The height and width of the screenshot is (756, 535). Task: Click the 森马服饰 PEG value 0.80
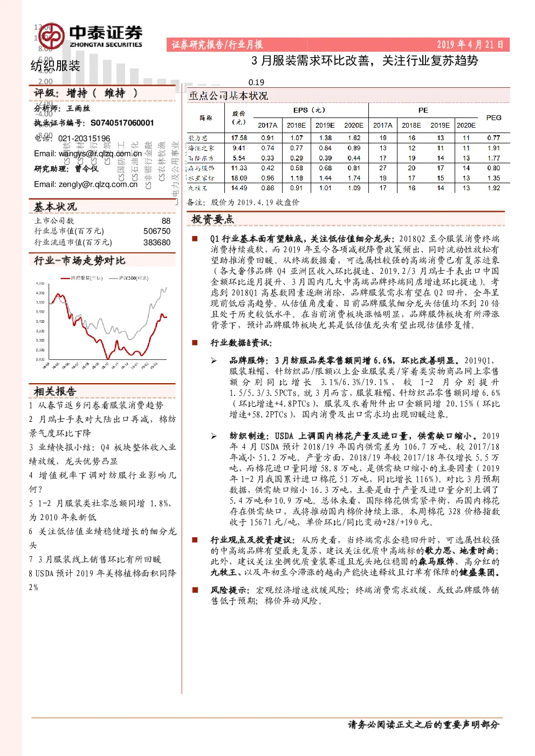point(493,168)
